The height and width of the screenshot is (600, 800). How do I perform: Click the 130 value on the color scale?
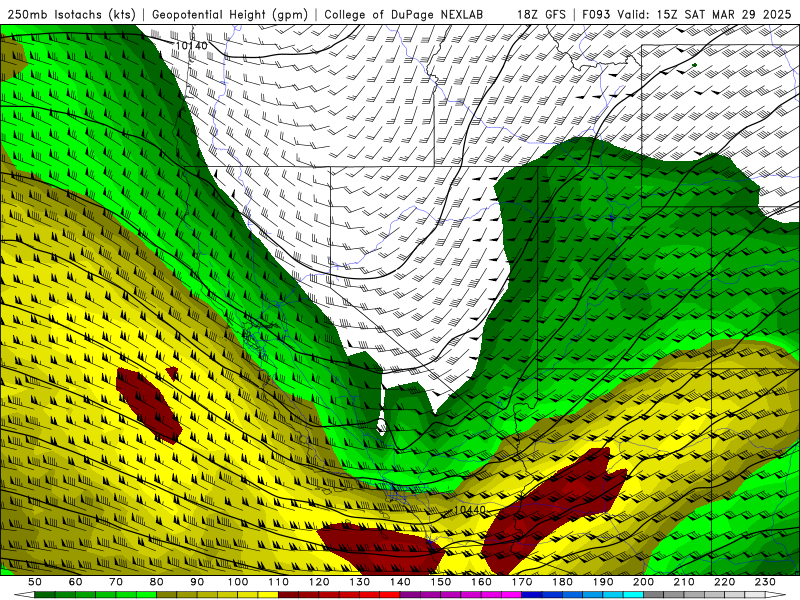tap(359, 582)
